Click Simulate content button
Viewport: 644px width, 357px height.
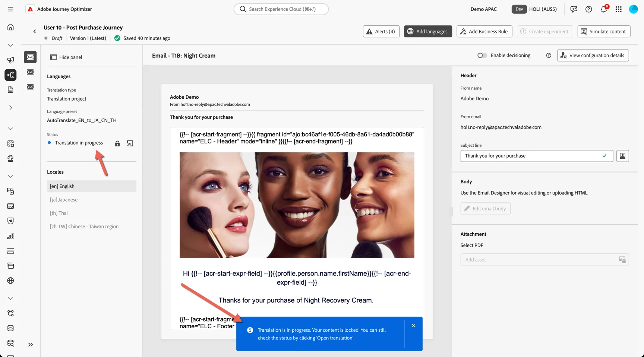[604, 31]
